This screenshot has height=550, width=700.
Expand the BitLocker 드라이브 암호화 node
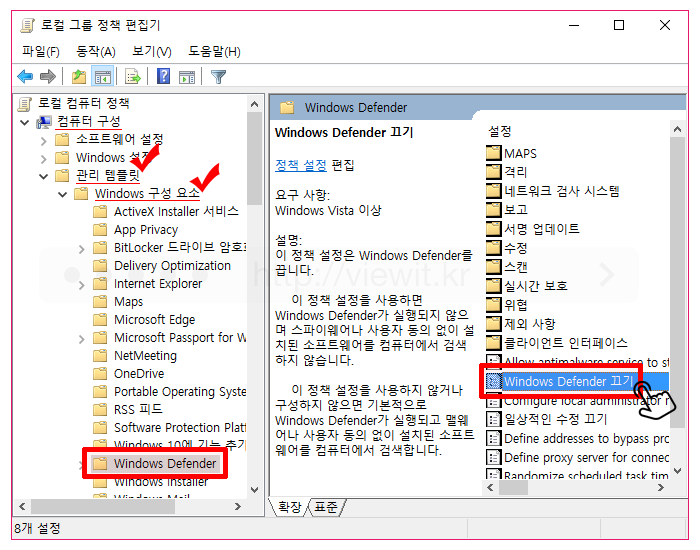[x=81, y=249]
